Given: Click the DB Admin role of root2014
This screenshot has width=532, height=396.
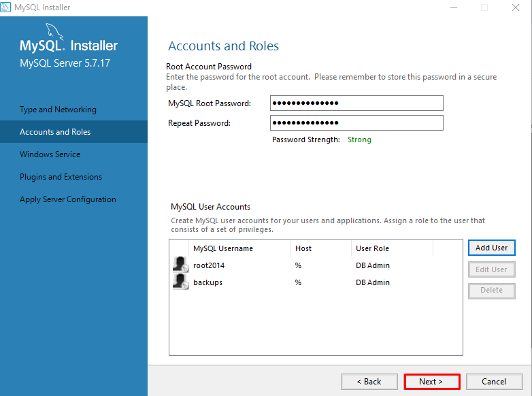Looking at the screenshot, I should click(x=373, y=265).
